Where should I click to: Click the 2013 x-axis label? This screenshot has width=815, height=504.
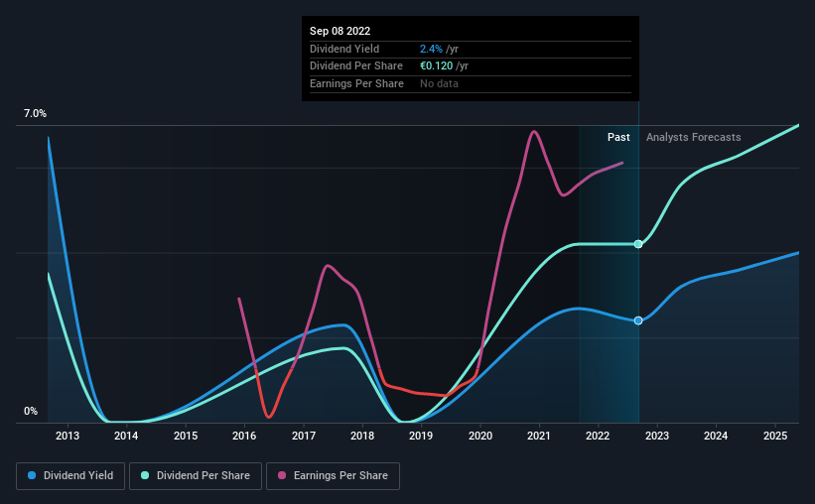coord(68,436)
